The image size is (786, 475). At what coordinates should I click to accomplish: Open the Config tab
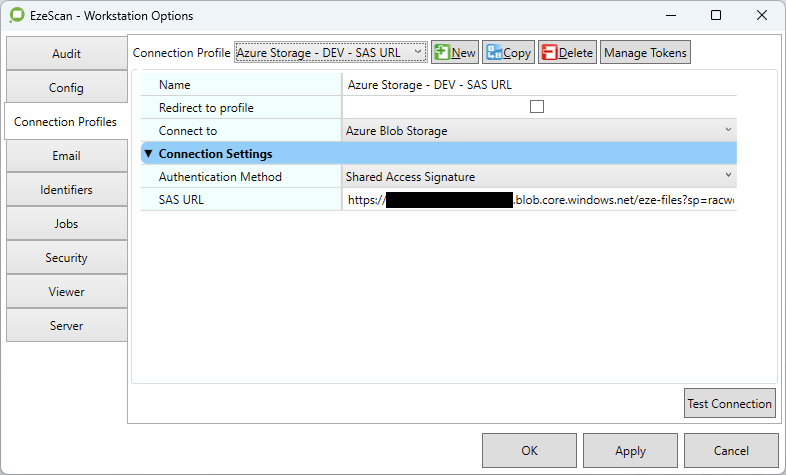[x=67, y=88]
